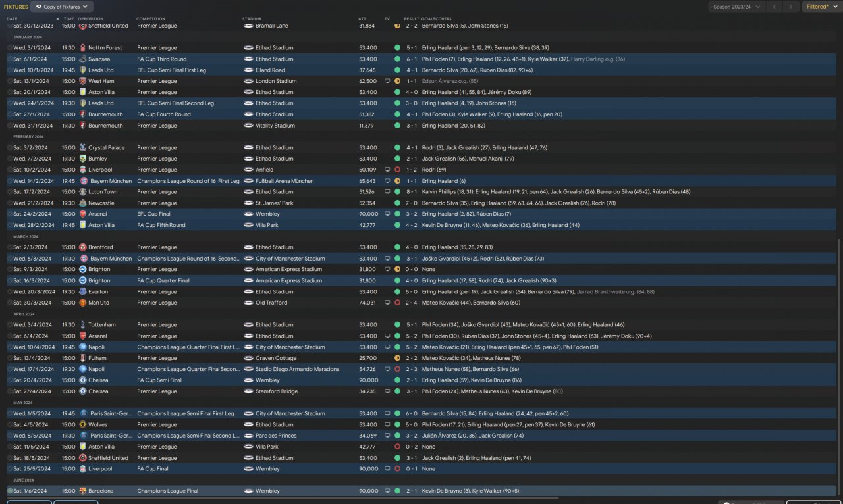Click the stadium icon beside Anfield
This screenshot has height=504, width=843.
point(248,170)
